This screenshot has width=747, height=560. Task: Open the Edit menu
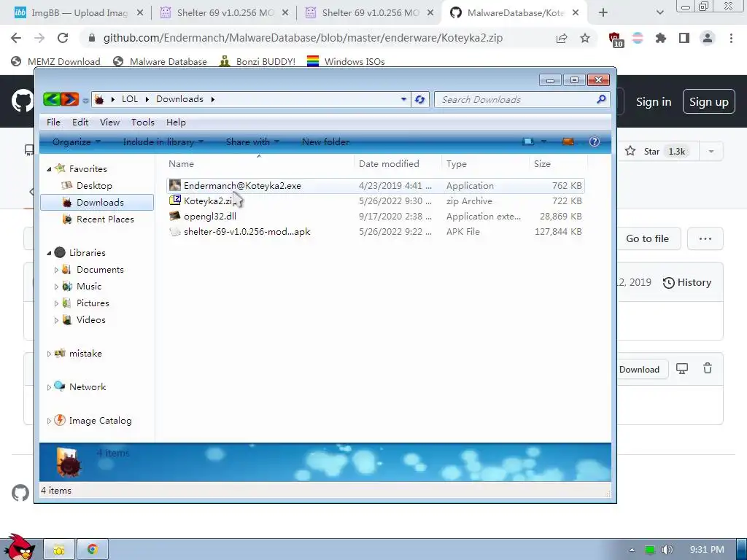(80, 122)
